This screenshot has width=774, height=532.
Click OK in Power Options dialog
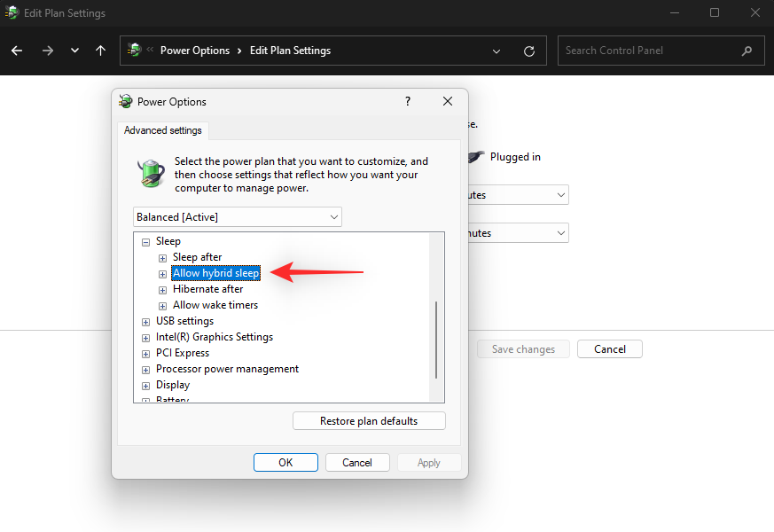pos(285,463)
